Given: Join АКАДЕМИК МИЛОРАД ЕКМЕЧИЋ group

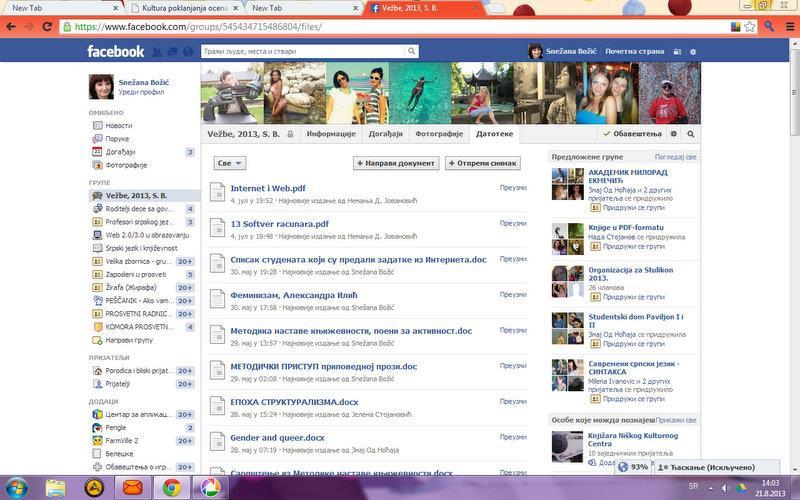Looking at the screenshot, I should point(633,208).
